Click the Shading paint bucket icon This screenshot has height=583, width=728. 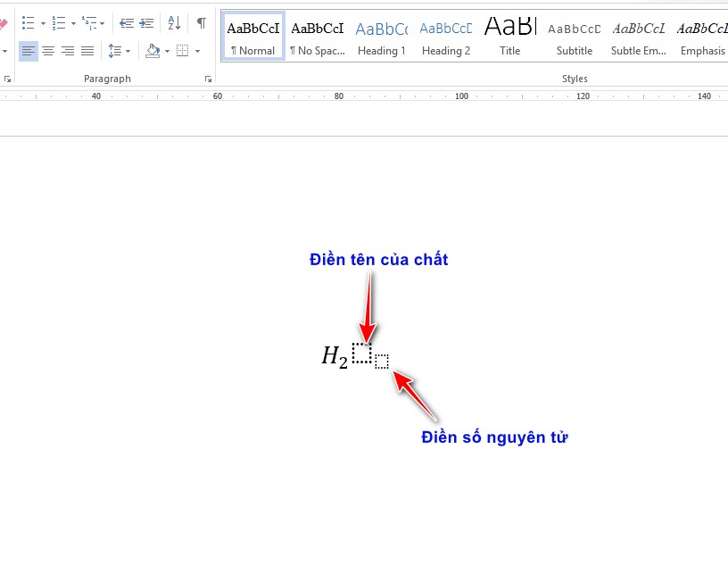tap(153, 51)
